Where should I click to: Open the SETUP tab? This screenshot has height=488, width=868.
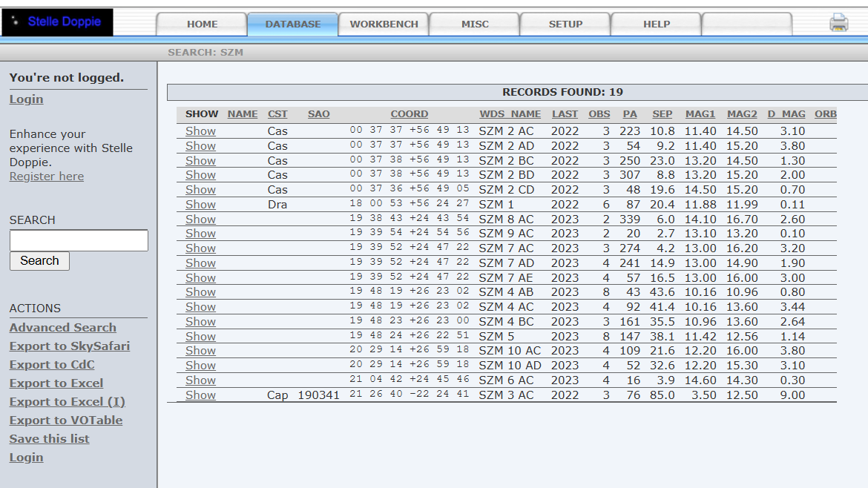pos(566,24)
